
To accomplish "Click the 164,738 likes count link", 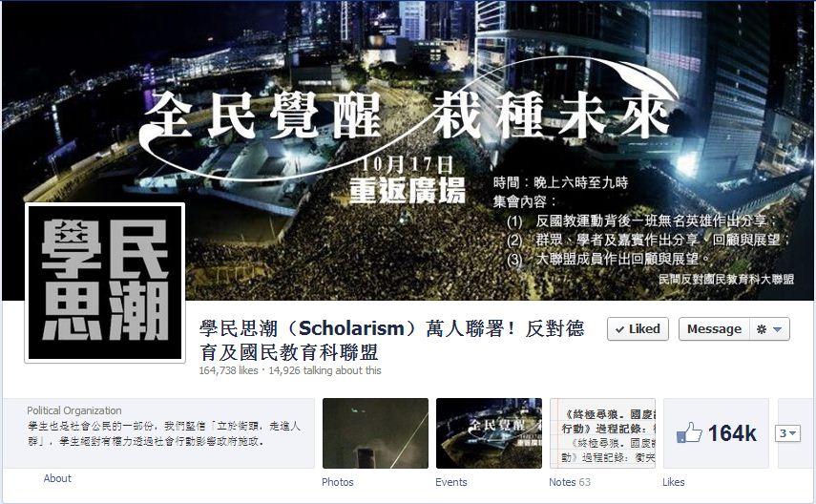I will (x=228, y=370).
